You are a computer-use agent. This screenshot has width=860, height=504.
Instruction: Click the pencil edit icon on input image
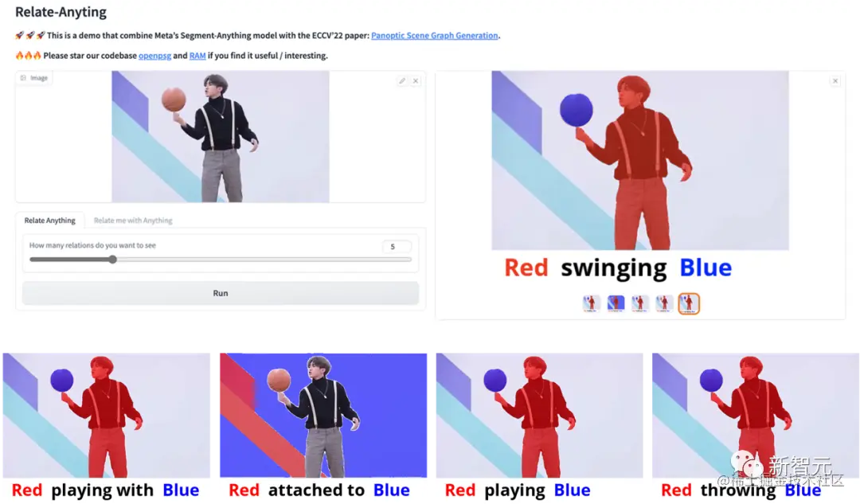(x=402, y=80)
